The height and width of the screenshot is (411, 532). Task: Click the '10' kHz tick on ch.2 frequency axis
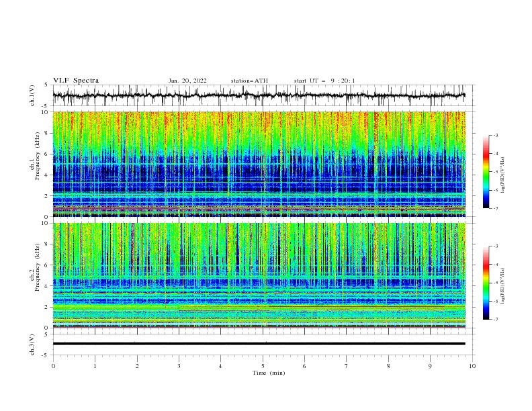(x=46, y=223)
